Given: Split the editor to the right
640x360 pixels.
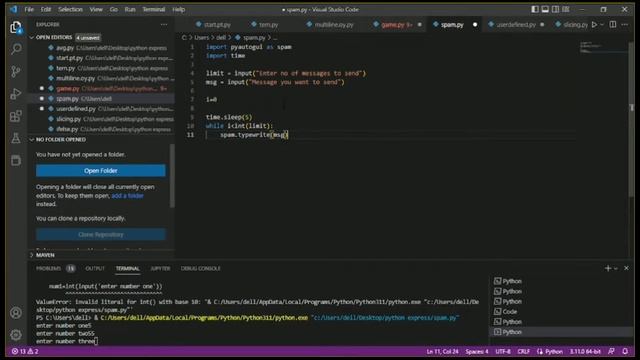Looking at the screenshot, I should [x=613, y=25].
